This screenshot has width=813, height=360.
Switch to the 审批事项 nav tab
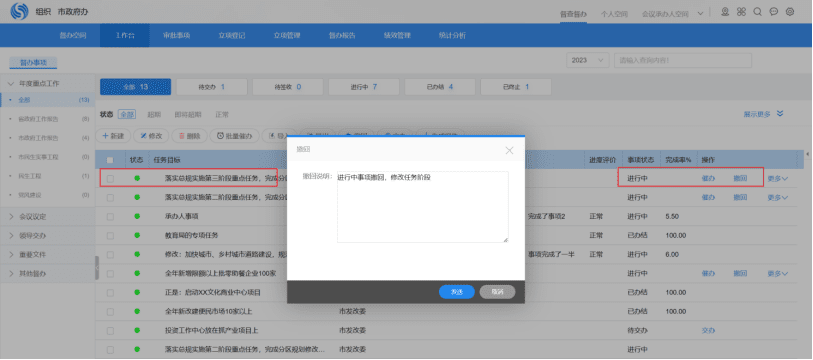pyautogui.click(x=177, y=36)
